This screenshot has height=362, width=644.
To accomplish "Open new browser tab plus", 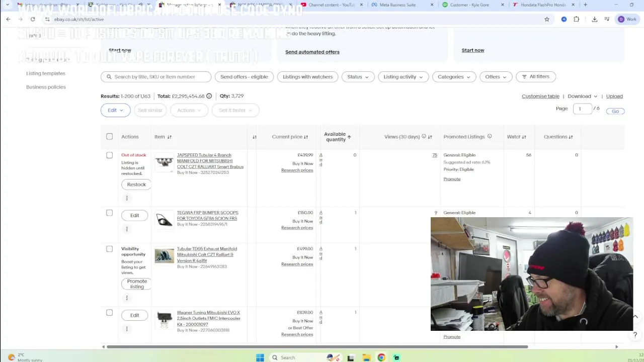I will [585, 5].
